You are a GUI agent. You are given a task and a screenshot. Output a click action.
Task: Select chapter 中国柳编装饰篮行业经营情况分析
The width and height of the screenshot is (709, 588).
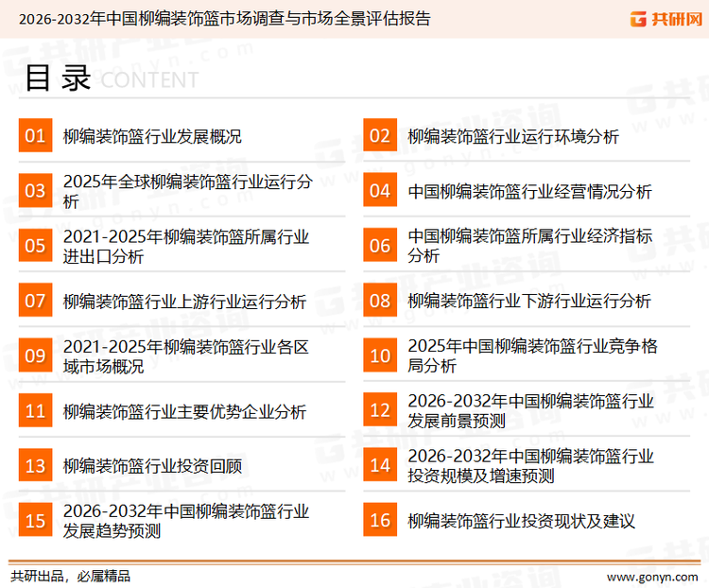(529, 191)
